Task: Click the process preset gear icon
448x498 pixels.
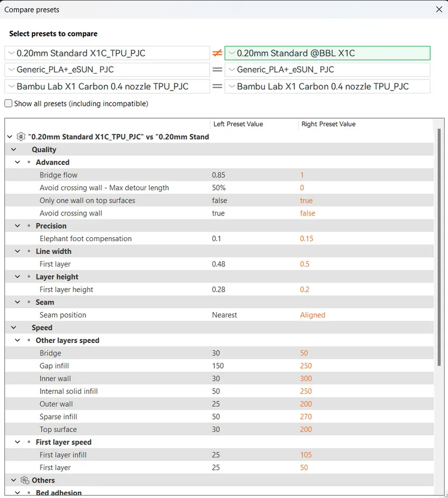Action: [x=21, y=137]
